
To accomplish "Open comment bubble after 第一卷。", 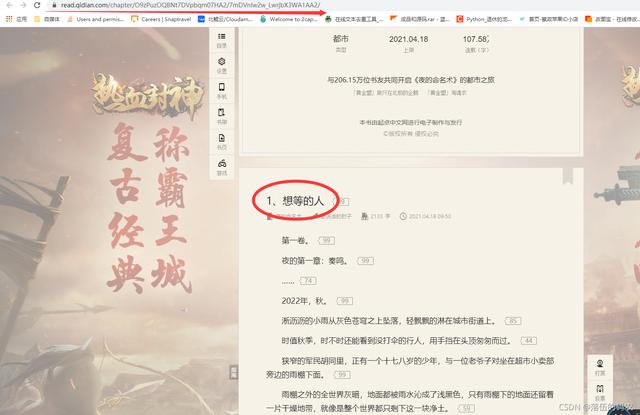I will pos(327,241).
